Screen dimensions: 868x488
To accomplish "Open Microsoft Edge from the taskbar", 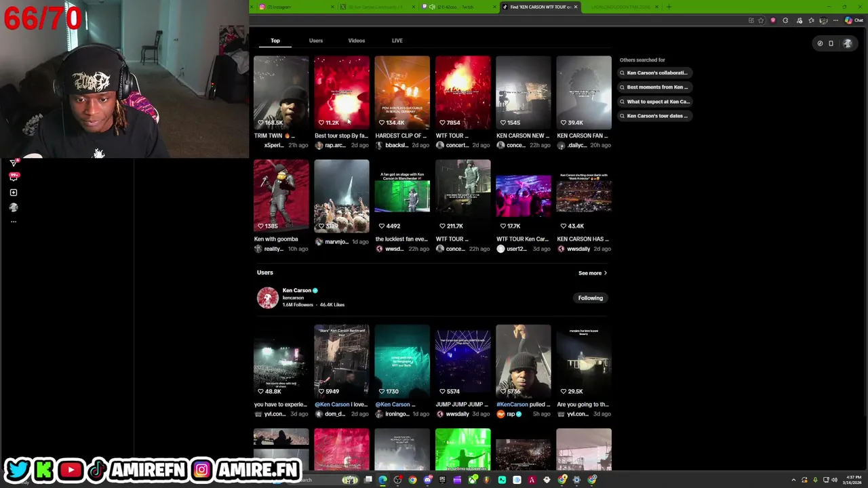I will point(383,480).
